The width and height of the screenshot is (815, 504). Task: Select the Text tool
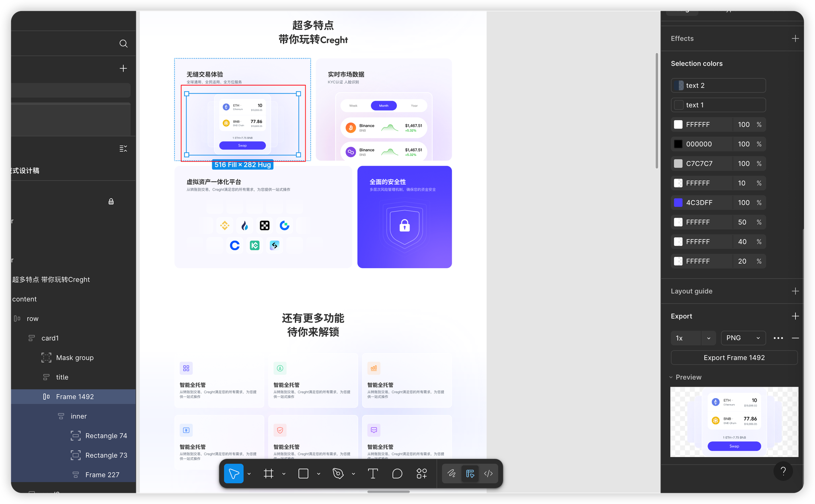(x=373, y=473)
